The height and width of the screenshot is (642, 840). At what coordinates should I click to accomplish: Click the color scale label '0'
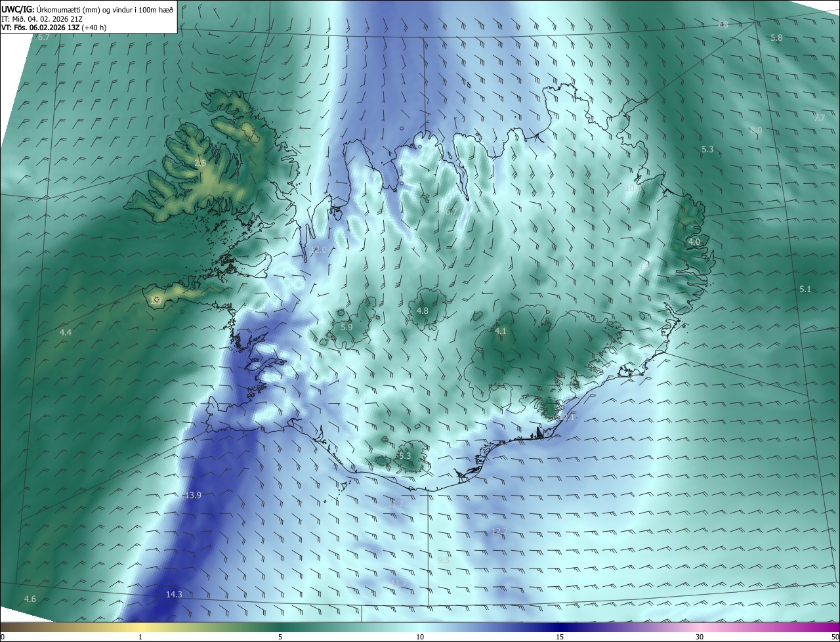point(3,637)
